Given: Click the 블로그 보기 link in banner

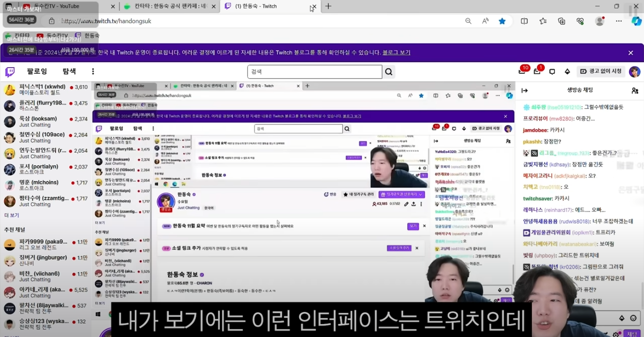Looking at the screenshot, I should coord(396,52).
